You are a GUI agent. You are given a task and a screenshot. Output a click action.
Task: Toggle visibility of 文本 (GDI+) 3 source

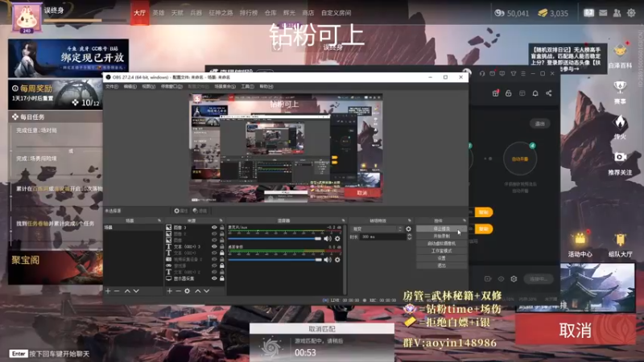click(214, 246)
